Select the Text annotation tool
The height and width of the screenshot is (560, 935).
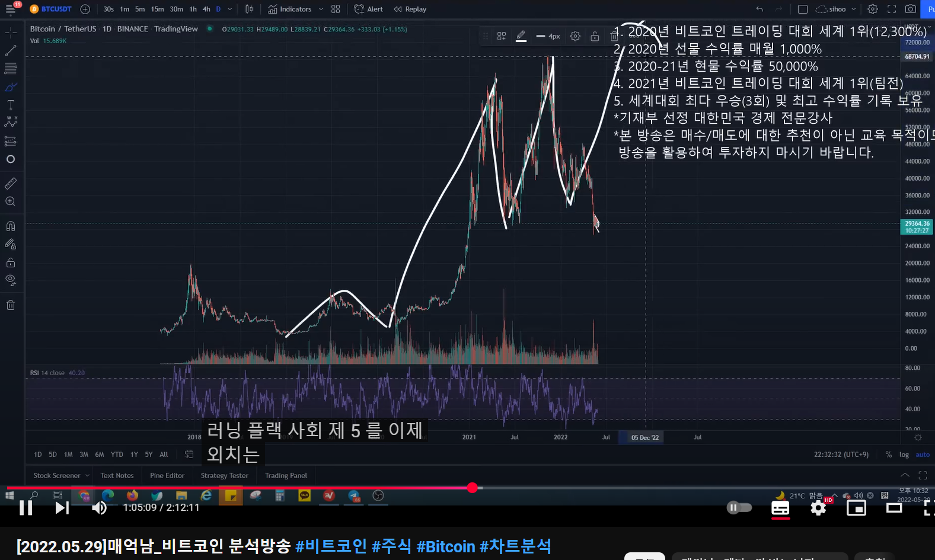pyautogui.click(x=11, y=105)
